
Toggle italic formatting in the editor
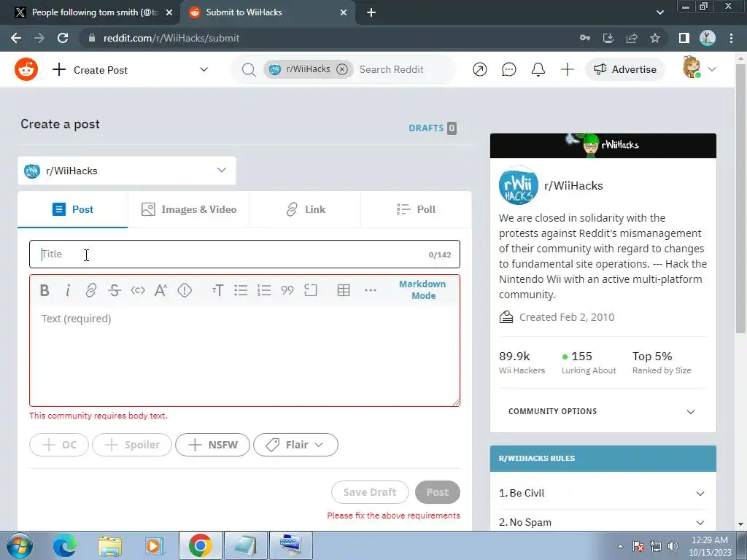coord(68,290)
